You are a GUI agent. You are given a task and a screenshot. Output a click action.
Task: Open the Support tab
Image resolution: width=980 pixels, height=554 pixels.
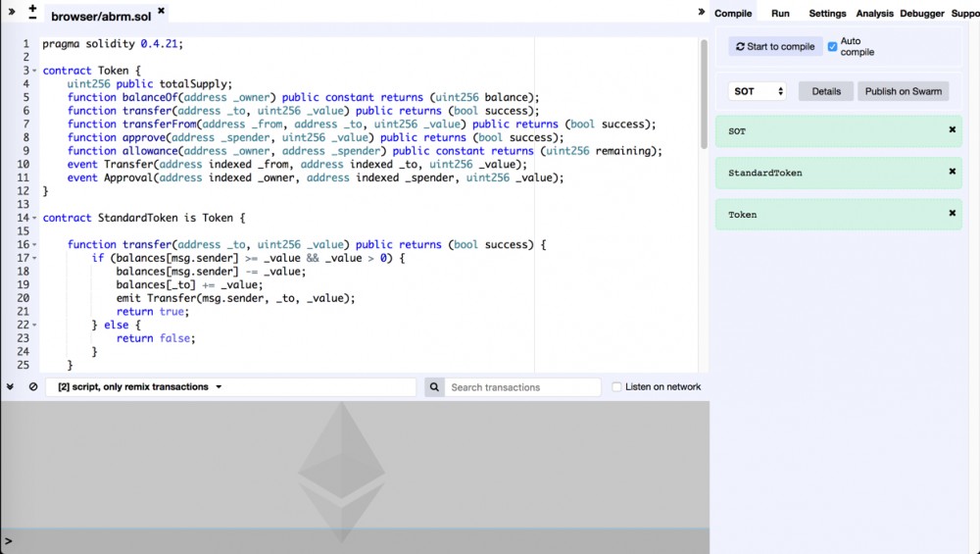pyautogui.click(x=965, y=13)
